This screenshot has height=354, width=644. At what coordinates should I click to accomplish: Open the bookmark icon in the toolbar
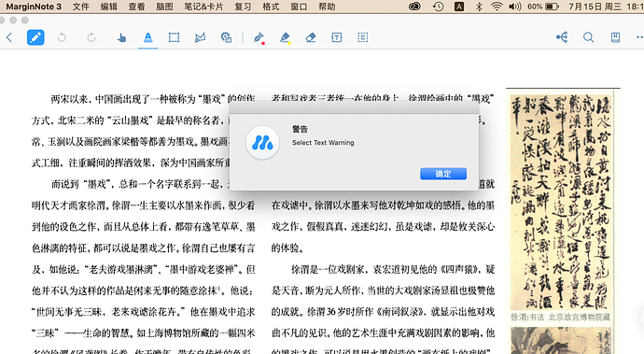coord(615,37)
